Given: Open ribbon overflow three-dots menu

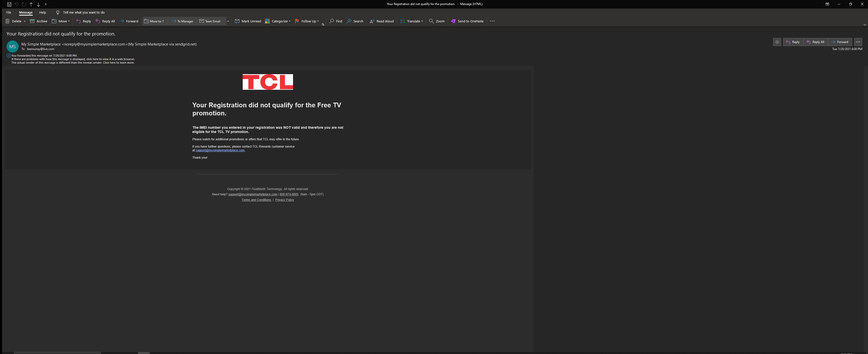Looking at the screenshot, I should pyautogui.click(x=492, y=21).
